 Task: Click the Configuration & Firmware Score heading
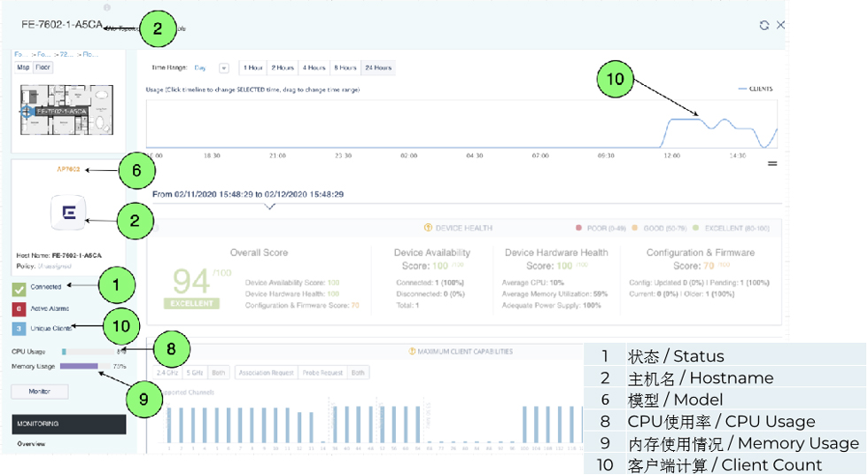click(701, 259)
